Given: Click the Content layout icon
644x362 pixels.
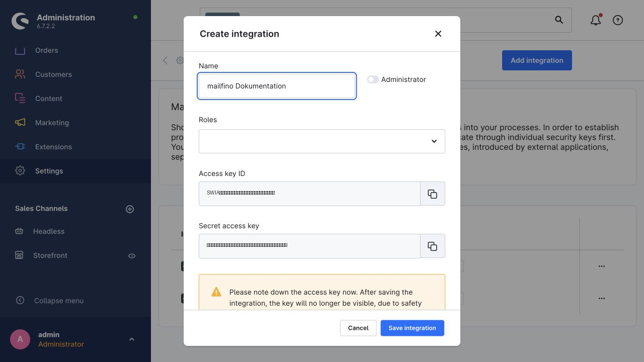Looking at the screenshot, I should pos(20,99).
